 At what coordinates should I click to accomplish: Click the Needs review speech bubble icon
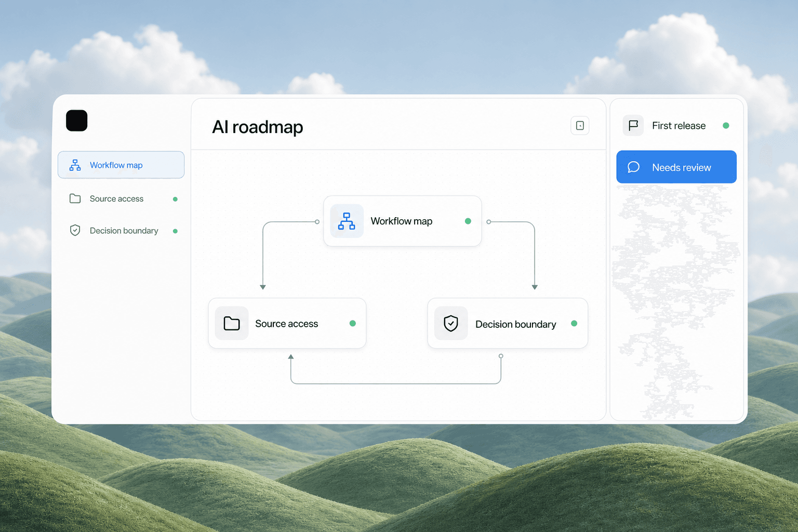tap(633, 167)
